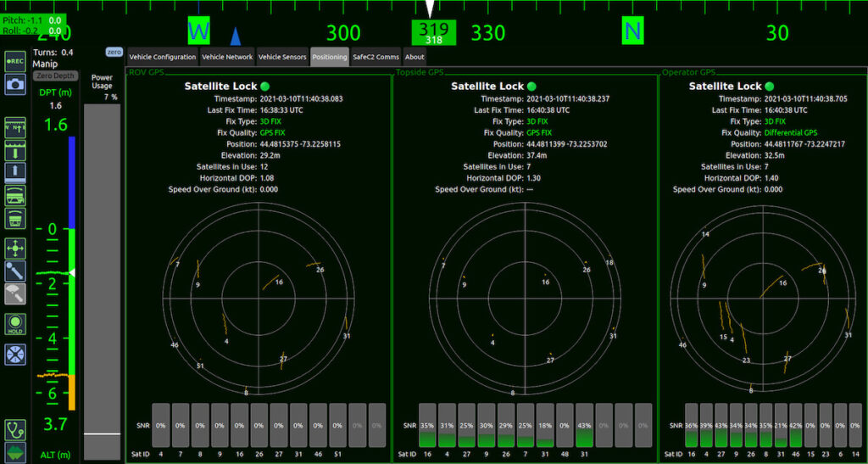This screenshot has width=868, height=464.
Task: Click satellite 16 on ROV GPS sky plot
Action: [x=279, y=282]
